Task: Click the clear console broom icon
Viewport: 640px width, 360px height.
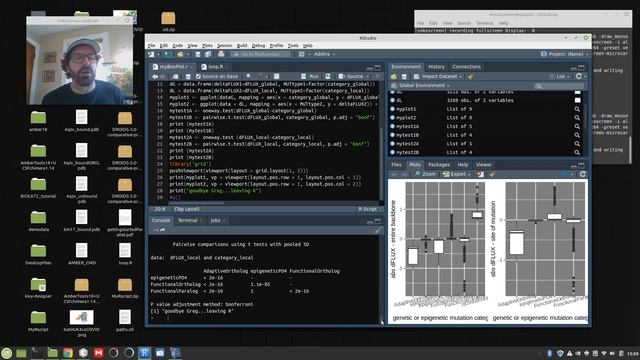Action: point(378,231)
